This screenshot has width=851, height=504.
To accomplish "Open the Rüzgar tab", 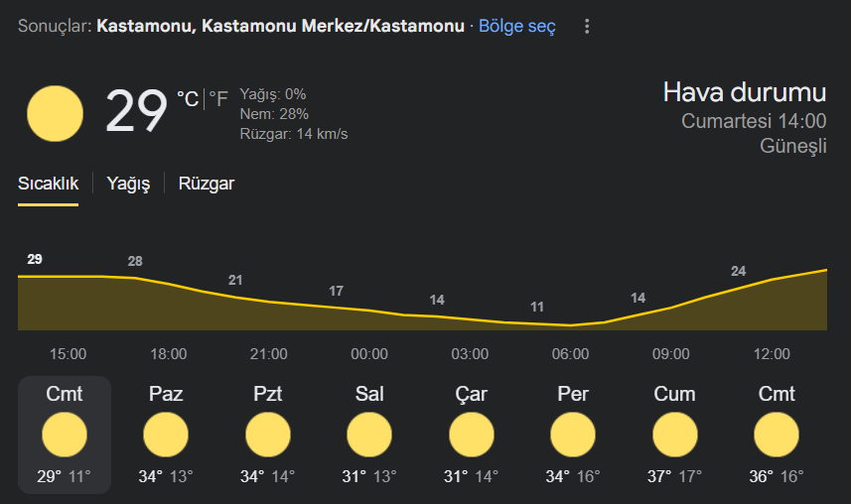I will 207,184.
